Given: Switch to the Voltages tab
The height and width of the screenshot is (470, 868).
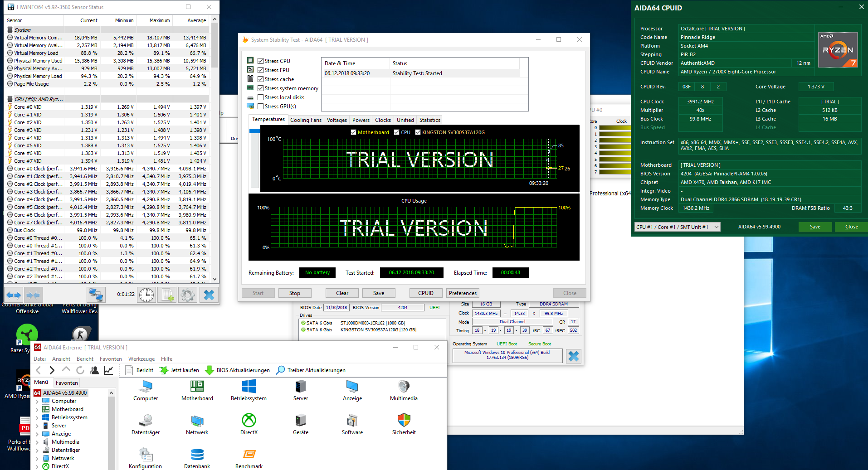Looking at the screenshot, I should (x=337, y=120).
